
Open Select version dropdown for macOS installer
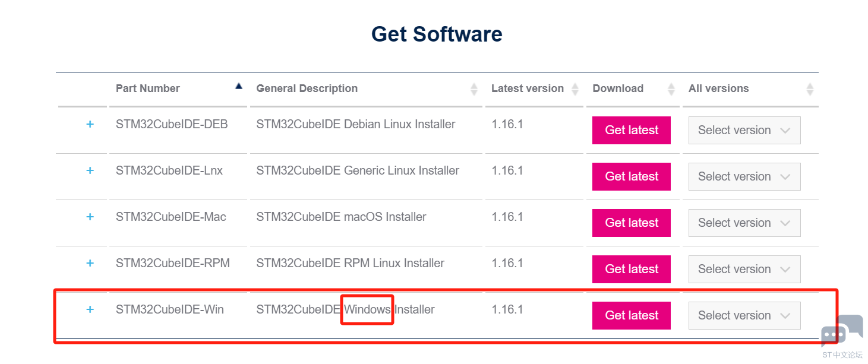coord(744,223)
